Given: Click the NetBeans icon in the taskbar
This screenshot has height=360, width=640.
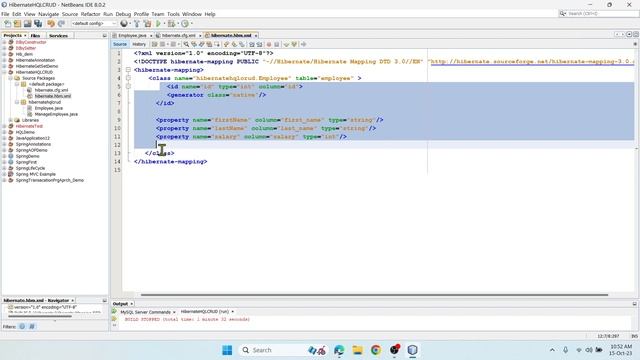Looking at the screenshot, I should pyautogui.click(x=413, y=350).
